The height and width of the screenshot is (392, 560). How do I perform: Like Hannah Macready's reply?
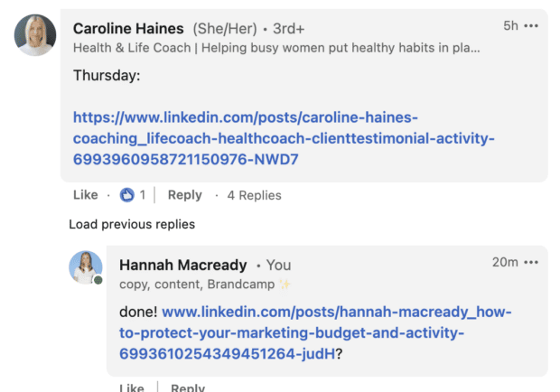click(131, 387)
